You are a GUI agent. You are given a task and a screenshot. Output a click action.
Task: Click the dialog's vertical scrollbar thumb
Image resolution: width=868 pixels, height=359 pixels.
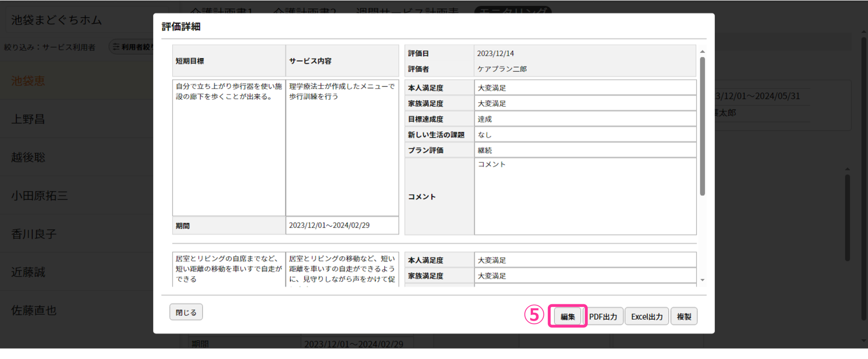[702, 127]
